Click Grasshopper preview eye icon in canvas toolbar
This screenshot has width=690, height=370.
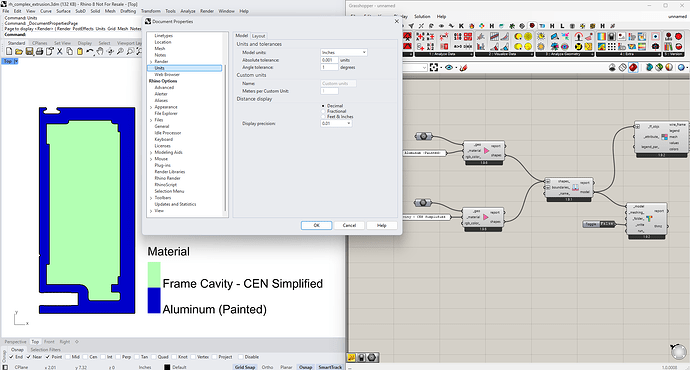[x=449, y=67]
